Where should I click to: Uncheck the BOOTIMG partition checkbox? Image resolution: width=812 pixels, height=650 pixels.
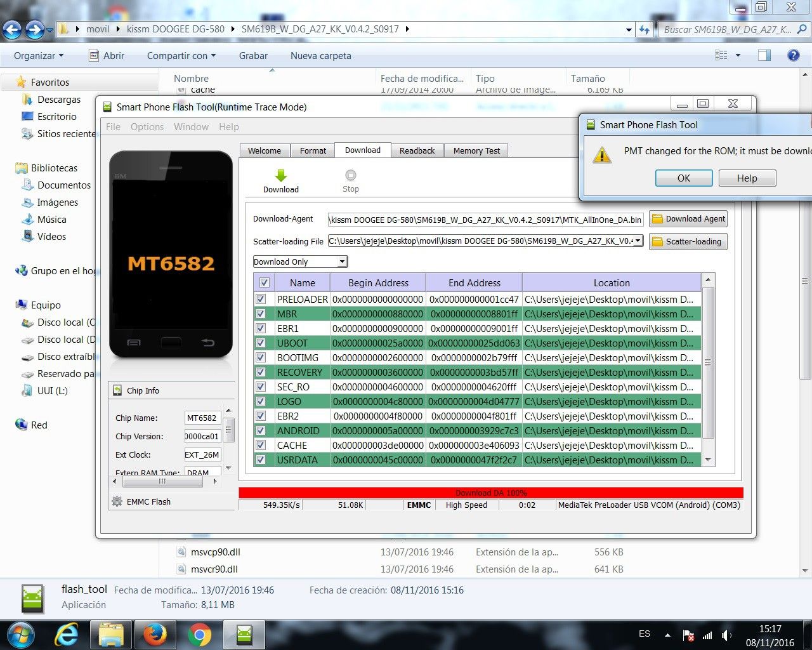[x=261, y=357]
